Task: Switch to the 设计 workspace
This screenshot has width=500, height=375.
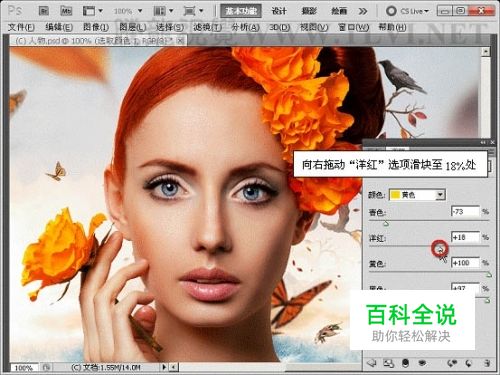Action: click(279, 11)
